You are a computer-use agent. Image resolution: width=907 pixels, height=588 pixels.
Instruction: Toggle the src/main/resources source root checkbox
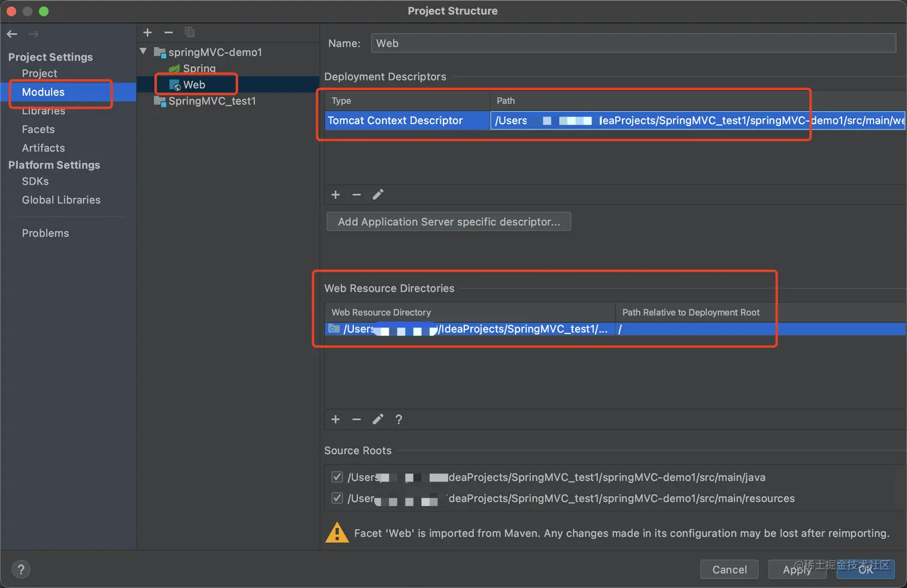click(x=337, y=498)
